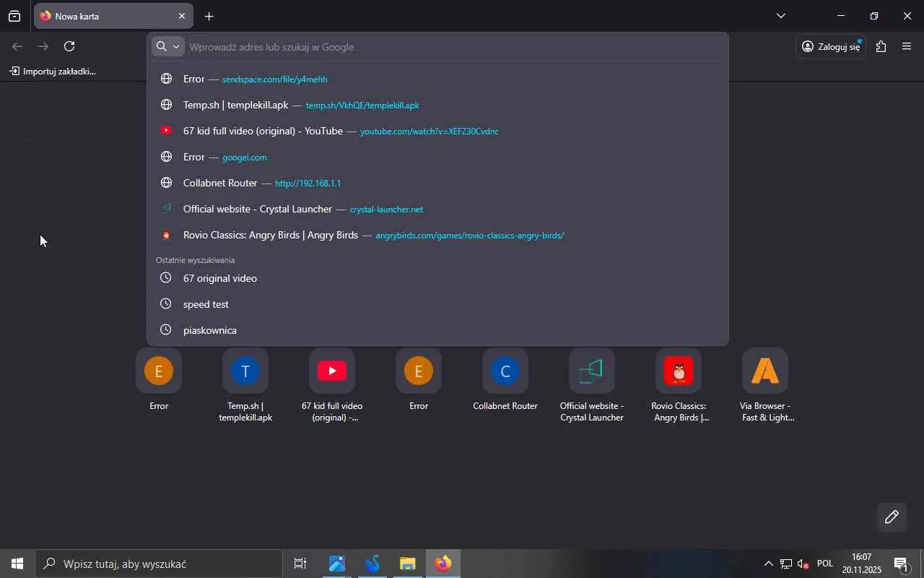Click the Firefox taskbar icon
Screen dimensions: 924x578
[x=443, y=564]
